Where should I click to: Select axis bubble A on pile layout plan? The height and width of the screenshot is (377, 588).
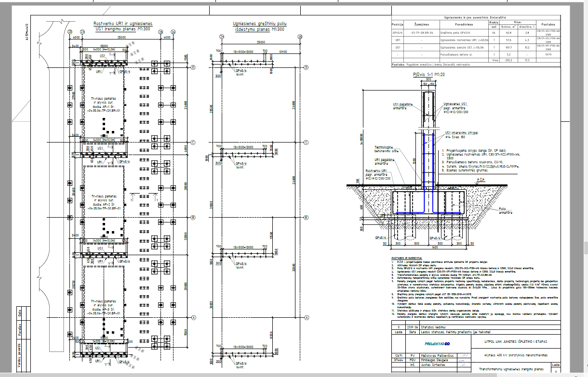pyautogui.click(x=306, y=318)
